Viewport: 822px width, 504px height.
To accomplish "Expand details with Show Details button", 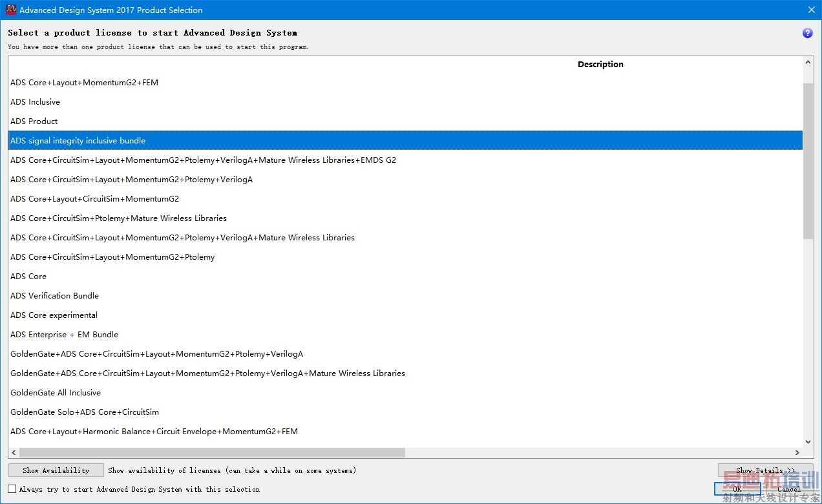I will click(x=765, y=470).
